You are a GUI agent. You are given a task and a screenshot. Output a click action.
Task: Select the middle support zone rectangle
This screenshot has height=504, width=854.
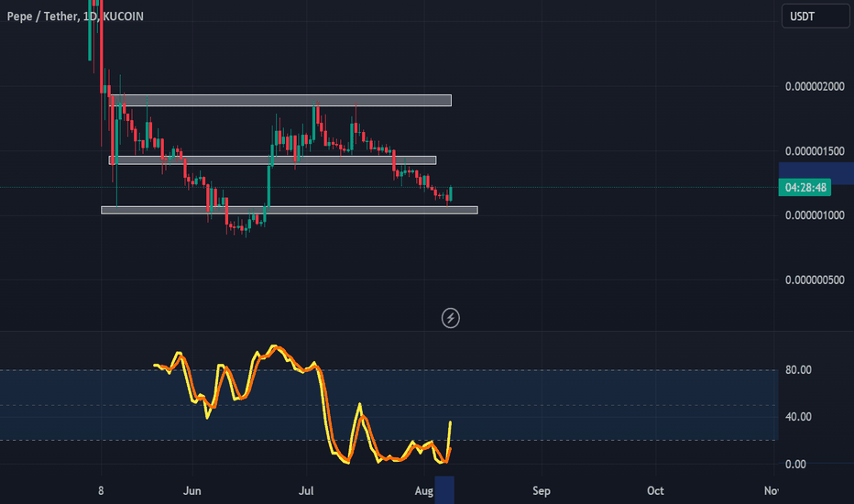pyautogui.click(x=272, y=160)
